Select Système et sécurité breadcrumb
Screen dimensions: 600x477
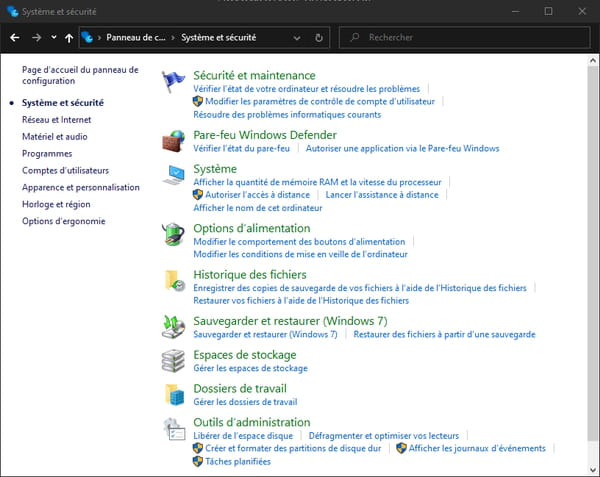pos(218,37)
